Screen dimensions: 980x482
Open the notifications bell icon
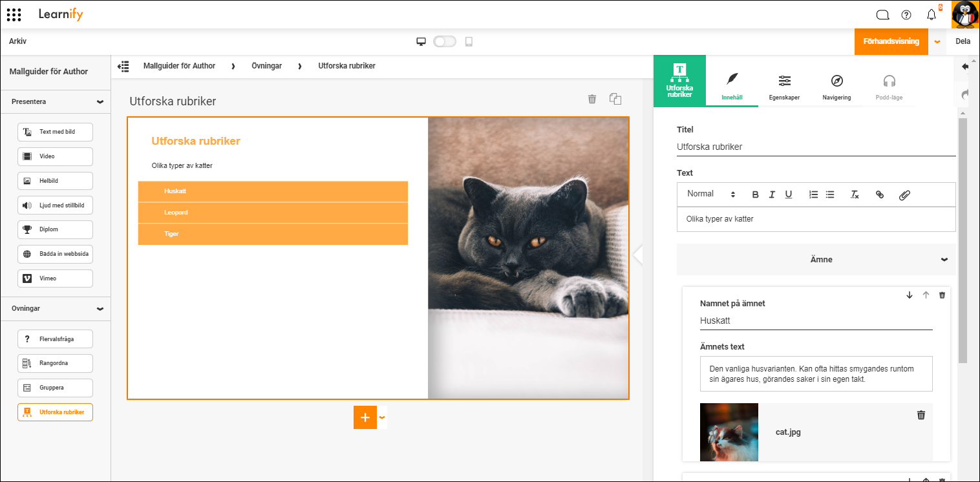pyautogui.click(x=931, y=15)
